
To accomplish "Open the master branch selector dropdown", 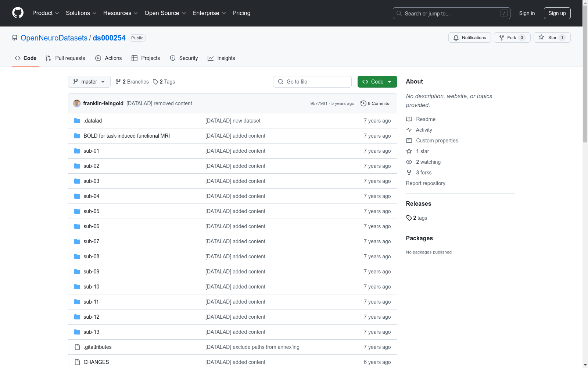I will click(x=89, y=82).
